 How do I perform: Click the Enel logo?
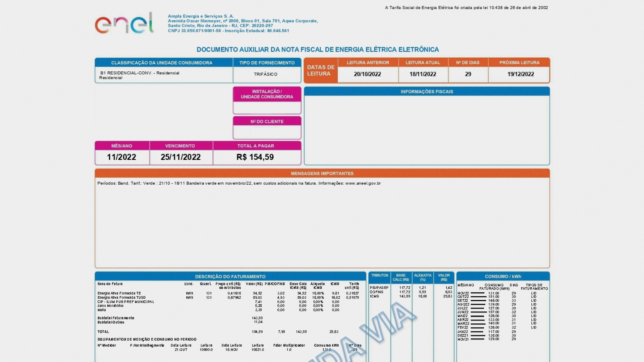point(124,23)
